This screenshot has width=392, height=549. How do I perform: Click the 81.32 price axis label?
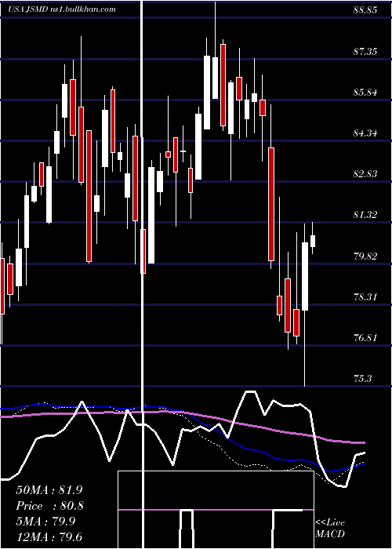click(365, 215)
